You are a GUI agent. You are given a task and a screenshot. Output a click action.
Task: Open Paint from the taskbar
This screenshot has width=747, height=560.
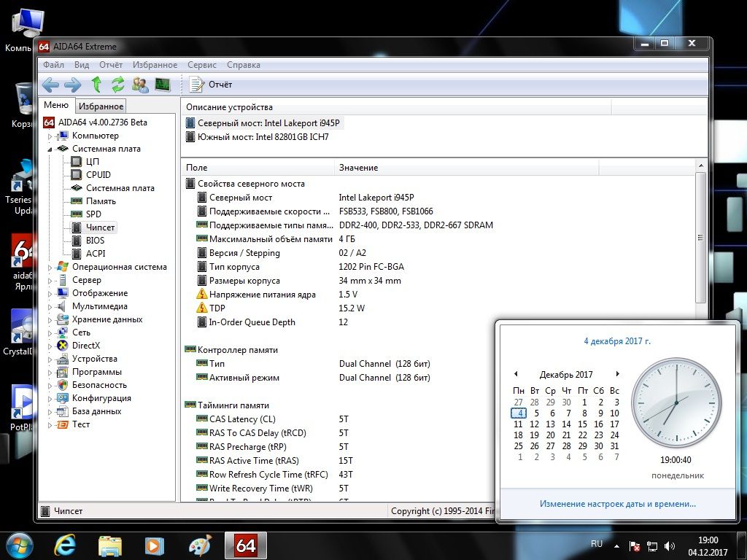pyautogui.click(x=200, y=545)
